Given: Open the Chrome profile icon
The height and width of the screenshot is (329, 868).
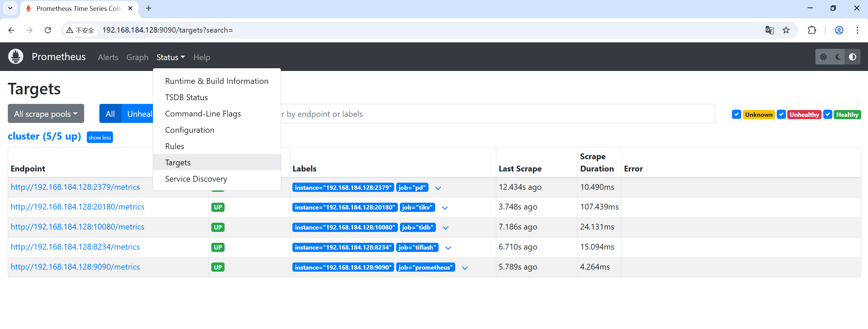Looking at the screenshot, I should click(x=839, y=30).
